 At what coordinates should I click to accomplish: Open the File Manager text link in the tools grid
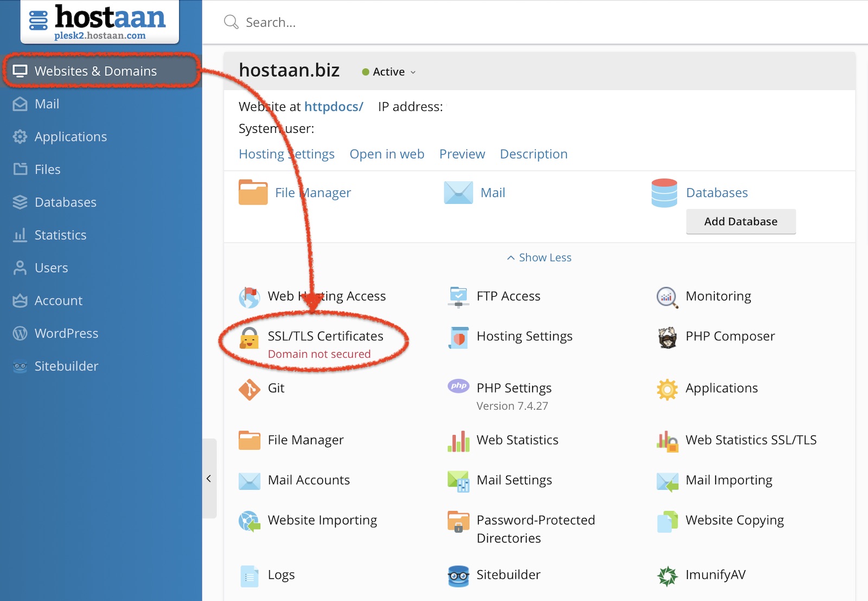(x=306, y=440)
